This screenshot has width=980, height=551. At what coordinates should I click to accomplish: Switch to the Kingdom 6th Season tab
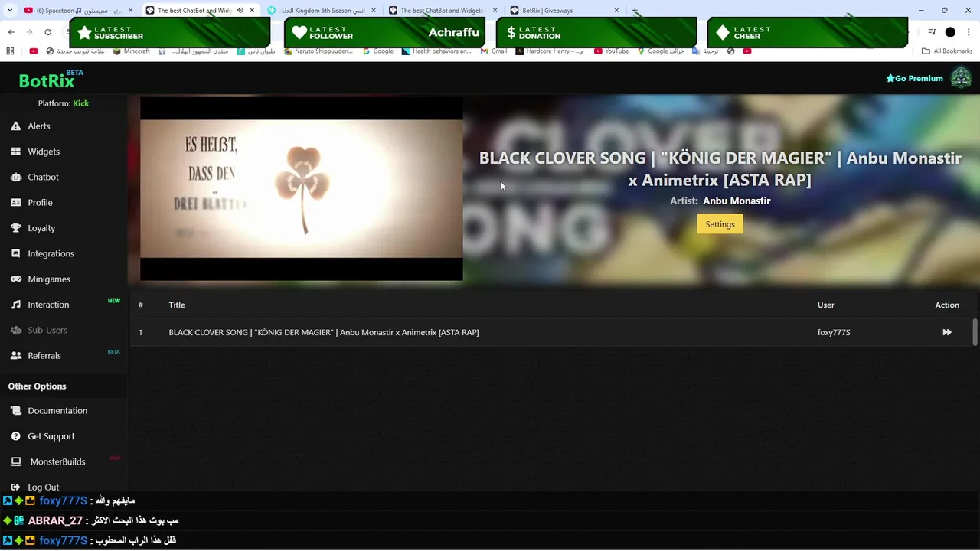pyautogui.click(x=322, y=11)
